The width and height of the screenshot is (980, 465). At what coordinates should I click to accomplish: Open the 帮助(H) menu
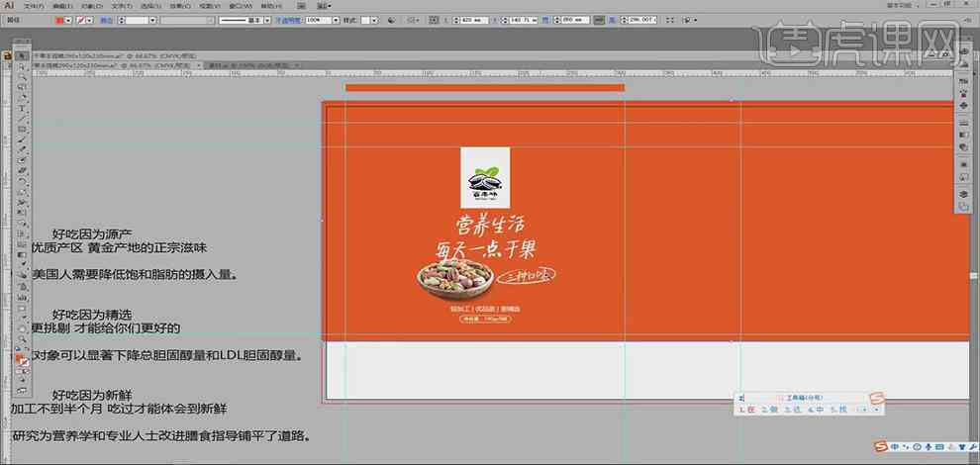pyautogui.click(x=270, y=6)
